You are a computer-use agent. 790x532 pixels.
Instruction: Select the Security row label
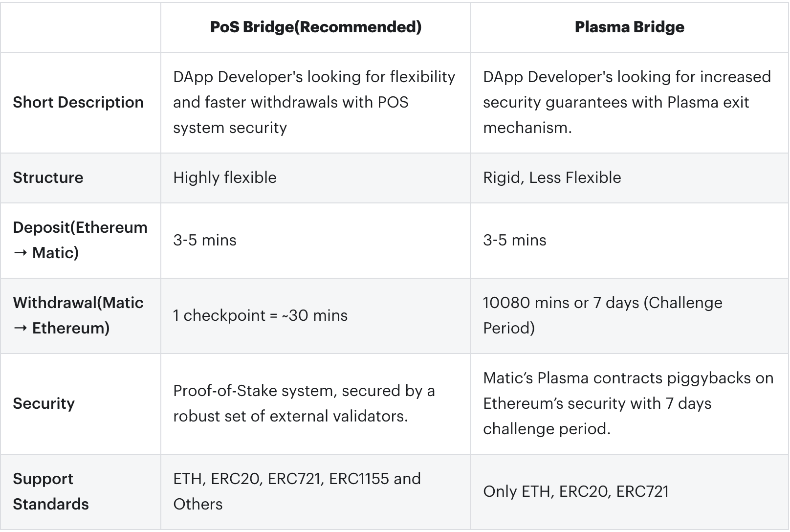click(x=44, y=403)
